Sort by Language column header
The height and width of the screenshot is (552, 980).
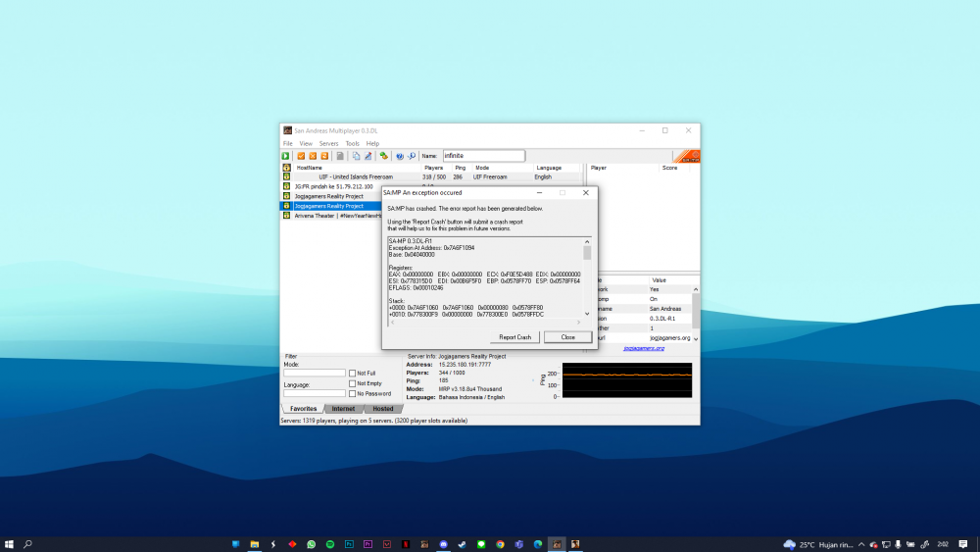point(557,168)
